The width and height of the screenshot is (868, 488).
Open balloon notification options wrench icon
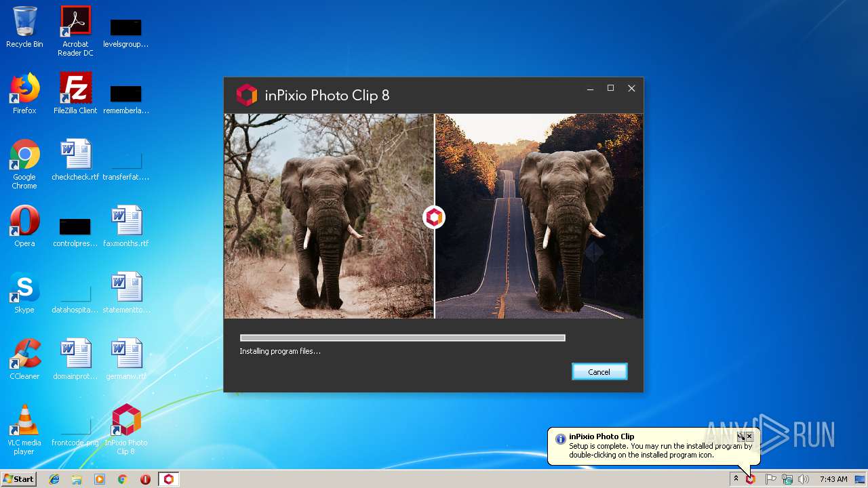(741, 436)
